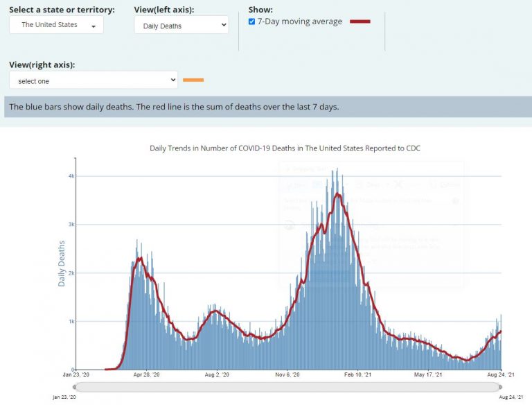The width and height of the screenshot is (532, 405).
Task: Click the 'Nov 6, '20' x-axis date label
Action: [x=288, y=375]
